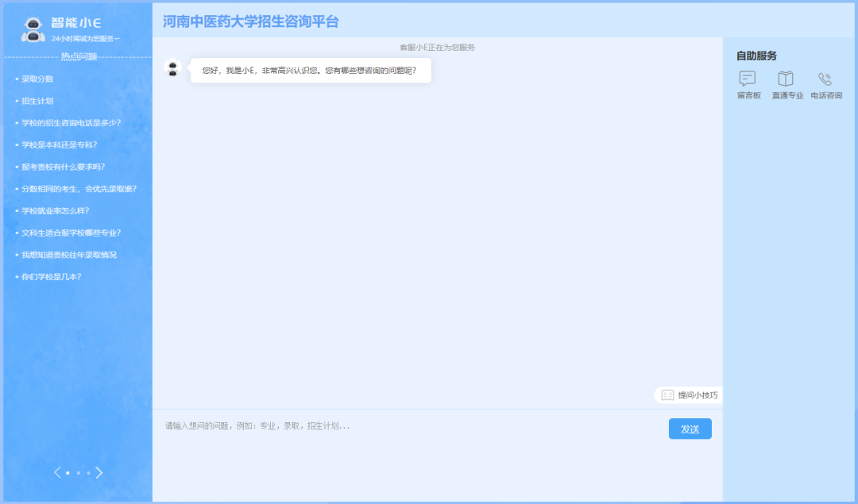Viewport: 858px width, 504px height.
Task: Go to previous hot-questions page with left arrow
Action: (57, 473)
